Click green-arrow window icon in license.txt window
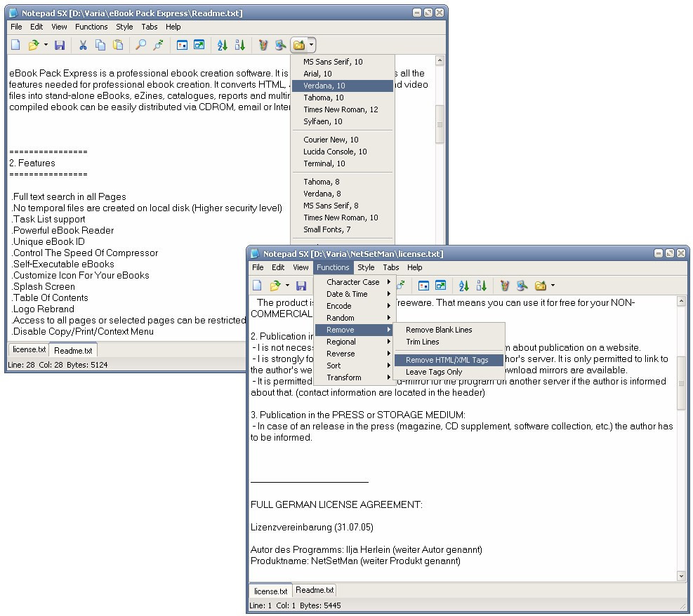This screenshot has width=693, height=616. coord(441,286)
